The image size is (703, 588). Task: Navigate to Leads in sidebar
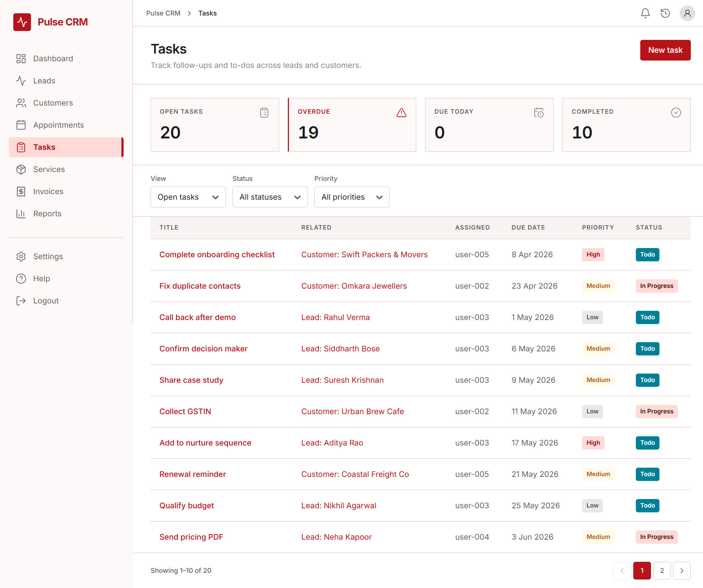[x=66, y=81]
